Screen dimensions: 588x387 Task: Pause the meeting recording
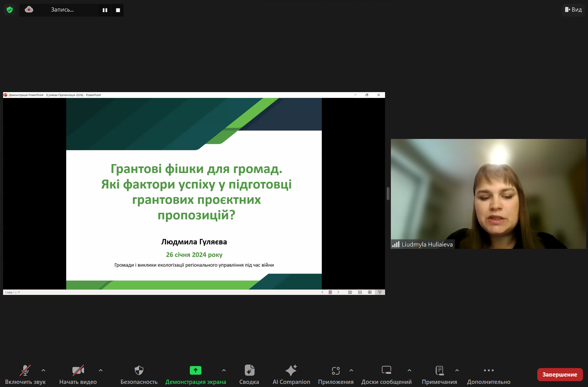105,10
